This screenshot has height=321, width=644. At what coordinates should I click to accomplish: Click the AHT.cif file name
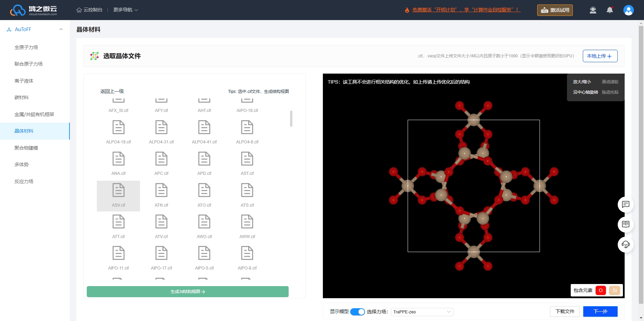[x=204, y=111]
